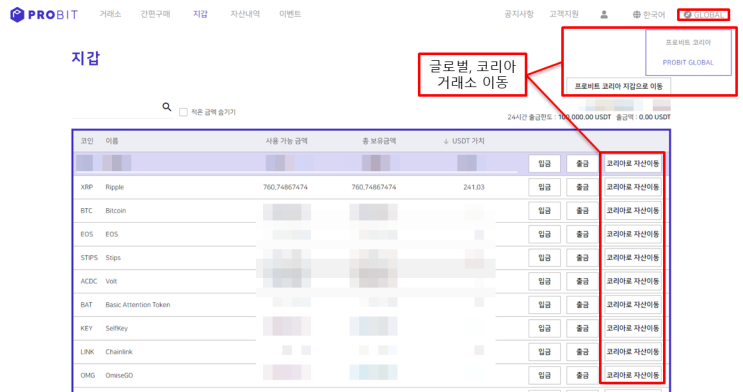Click 출금 in the STIPS row
Screen dimensions: 743x392
tap(582, 257)
